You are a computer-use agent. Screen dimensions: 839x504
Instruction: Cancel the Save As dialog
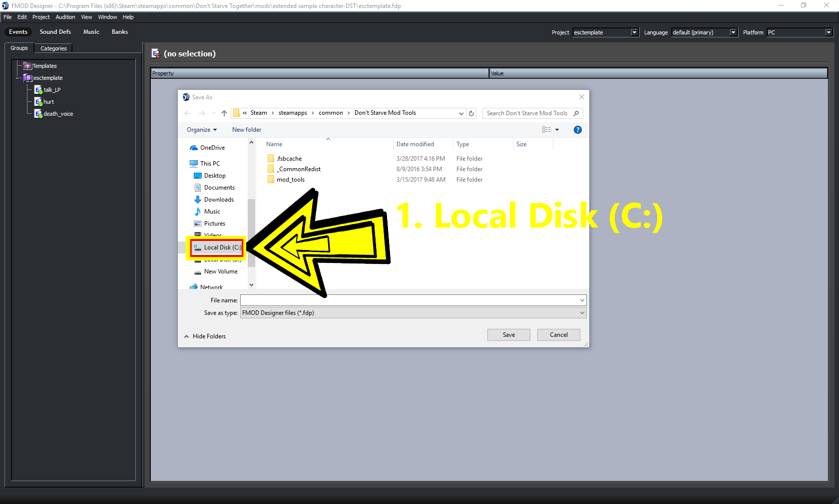(558, 335)
